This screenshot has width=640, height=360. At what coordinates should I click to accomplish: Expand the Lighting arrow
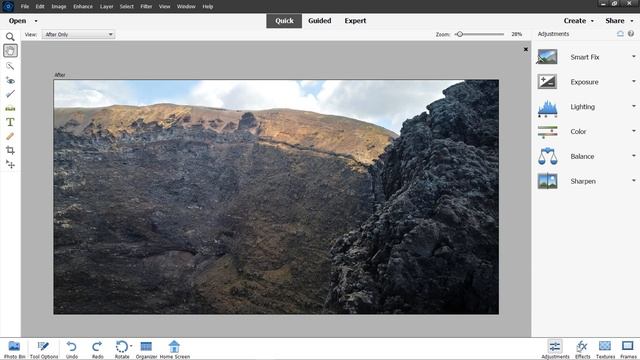click(633, 106)
